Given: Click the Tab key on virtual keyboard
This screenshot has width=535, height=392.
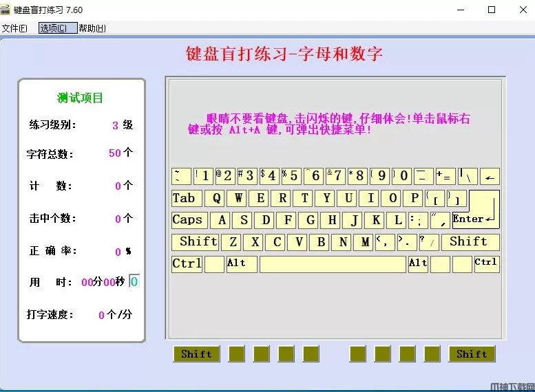Looking at the screenshot, I should click(x=187, y=198).
